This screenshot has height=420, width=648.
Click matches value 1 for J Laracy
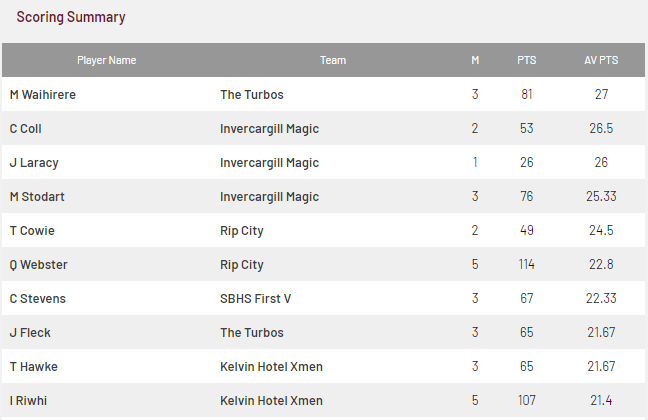pyautogui.click(x=475, y=162)
